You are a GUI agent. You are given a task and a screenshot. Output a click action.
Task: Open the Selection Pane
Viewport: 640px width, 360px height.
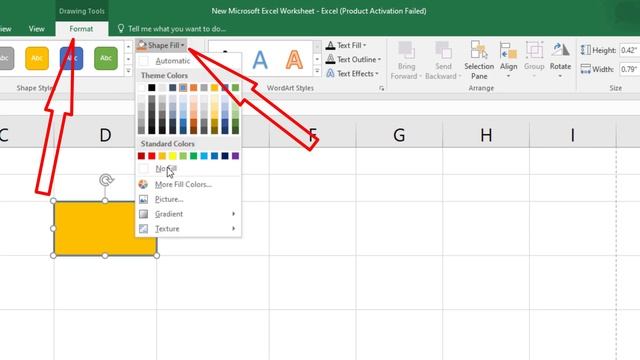pos(479,60)
